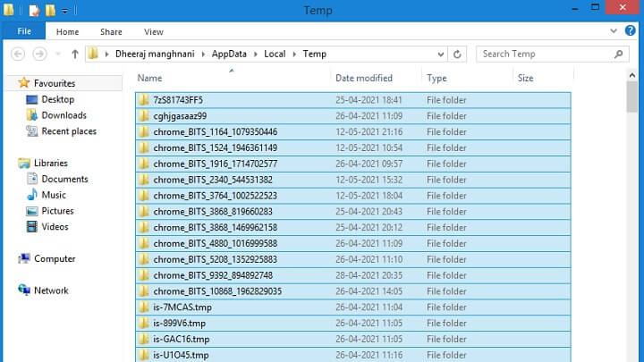
Task: Click the New folder quick access icon
Action: (x=50, y=10)
